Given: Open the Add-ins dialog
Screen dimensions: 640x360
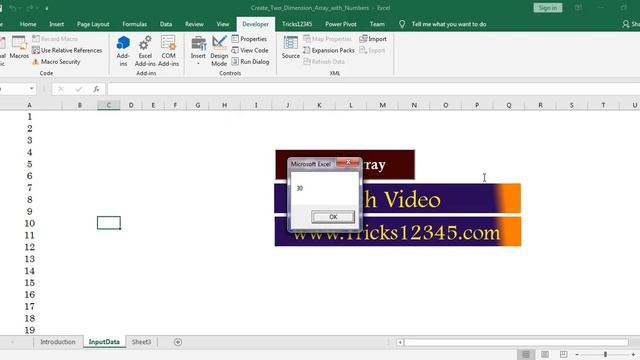Looking at the screenshot, I should [x=123, y=51].
